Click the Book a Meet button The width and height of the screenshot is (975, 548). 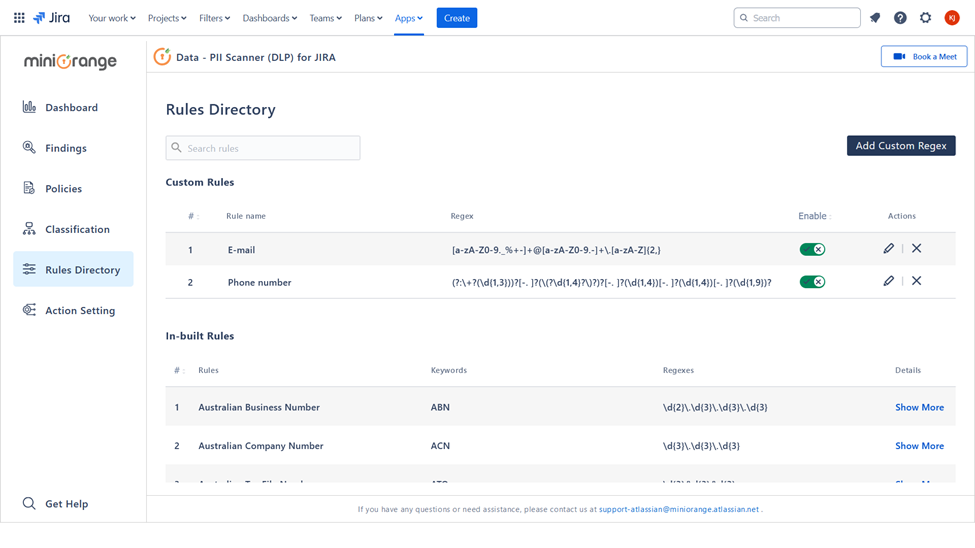(x=924, y=56)
